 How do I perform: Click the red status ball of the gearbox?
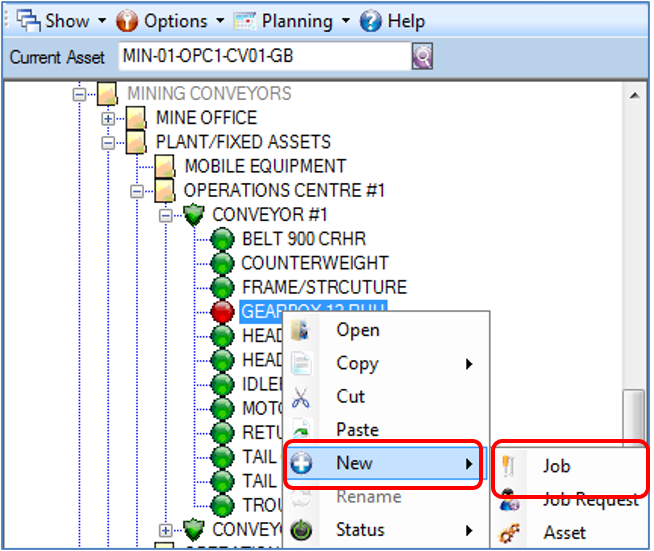222,312
